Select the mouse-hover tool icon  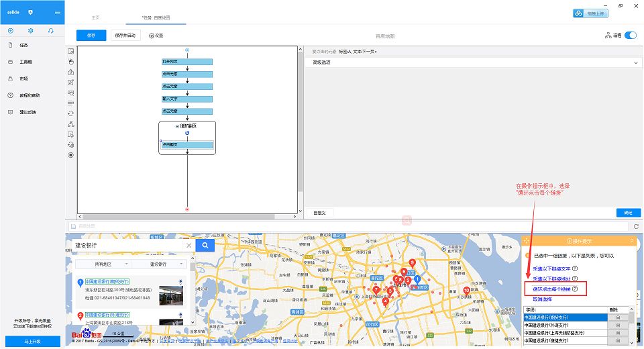pos(70,134)
